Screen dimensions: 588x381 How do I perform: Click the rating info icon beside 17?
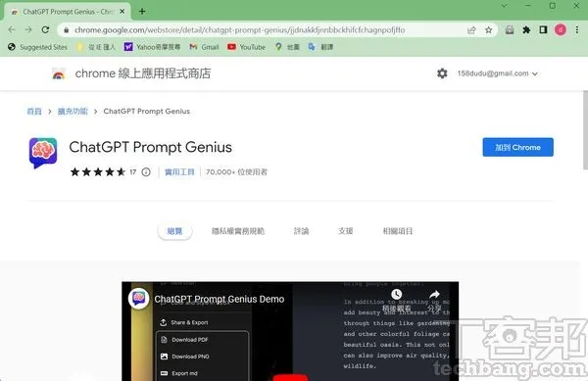pyautogui.click(x=146, y=172)
